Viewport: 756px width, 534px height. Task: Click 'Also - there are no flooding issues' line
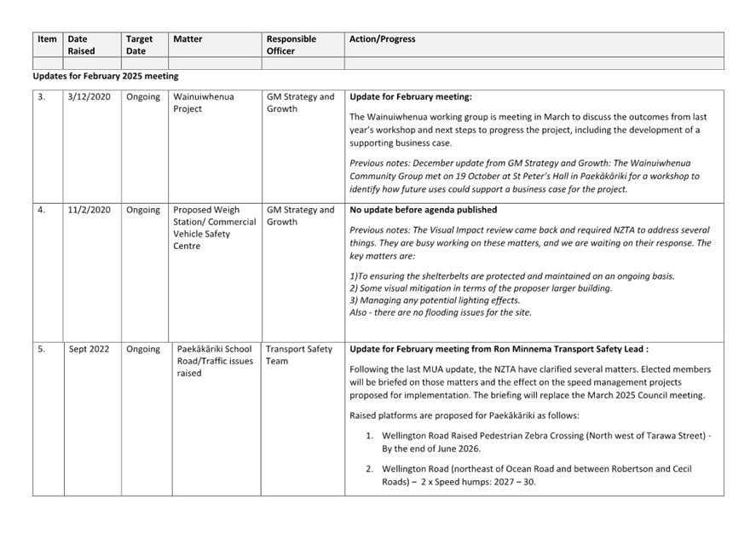(x=441, y=312)
